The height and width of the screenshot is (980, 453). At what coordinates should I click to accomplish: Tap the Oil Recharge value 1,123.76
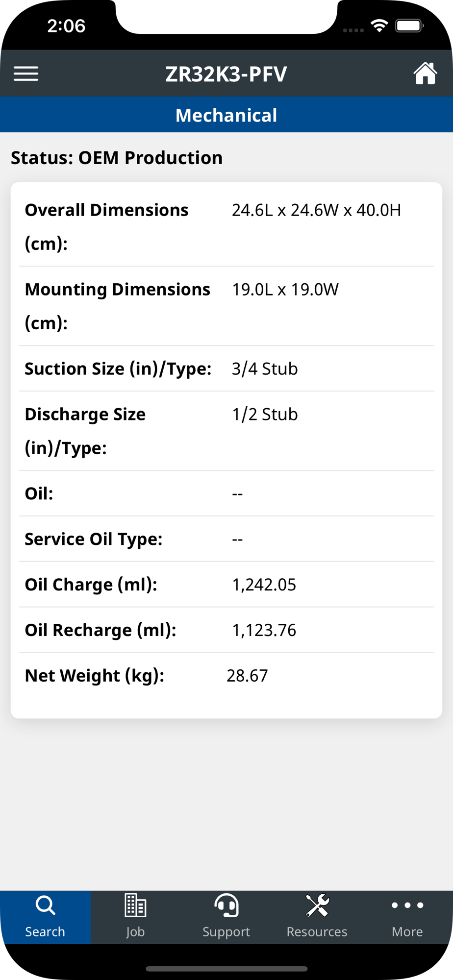point(264,630)
